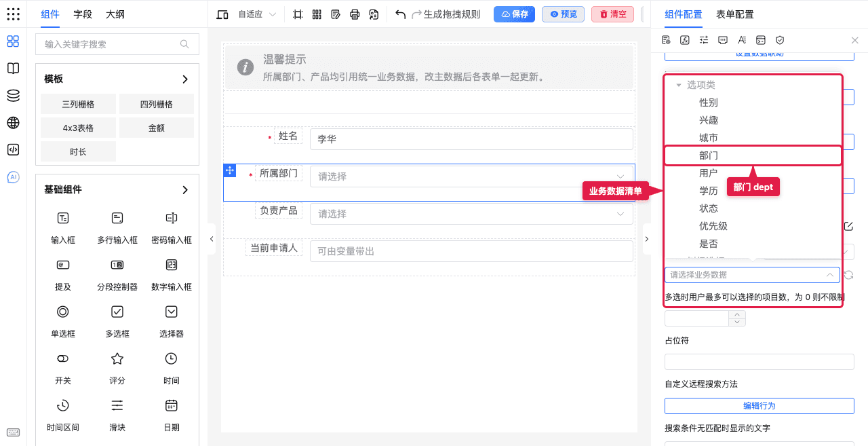Click the keyboard icon at sidebar bottom
868x446 pixels.
point(13,432)
